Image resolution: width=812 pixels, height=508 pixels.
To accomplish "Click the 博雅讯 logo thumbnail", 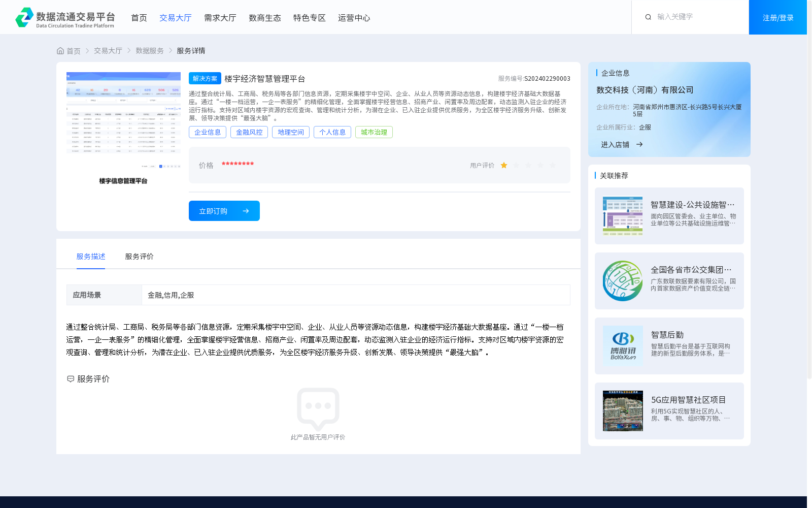I will 623,346.
